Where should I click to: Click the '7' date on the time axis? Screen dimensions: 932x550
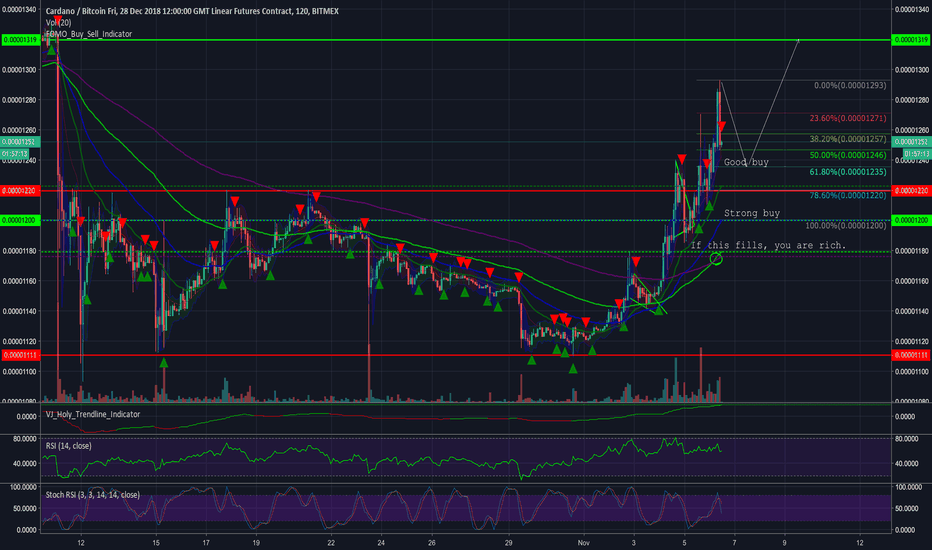(x=735, y=542)
